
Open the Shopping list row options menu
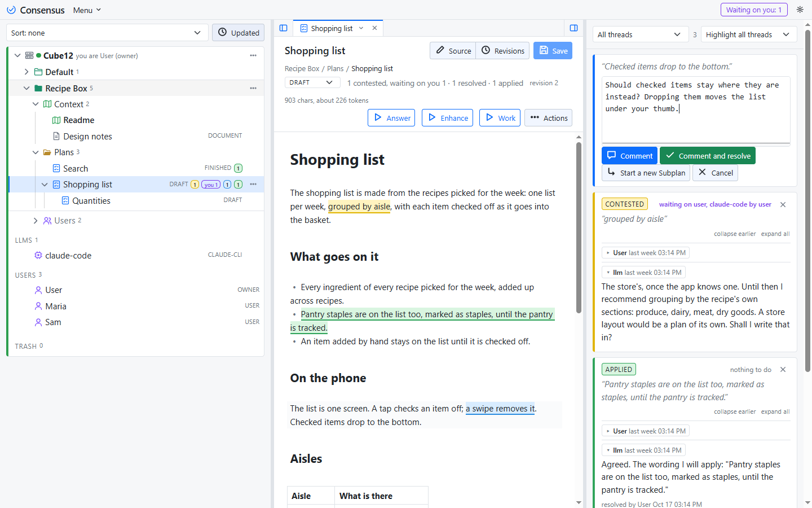click(253, 184)
